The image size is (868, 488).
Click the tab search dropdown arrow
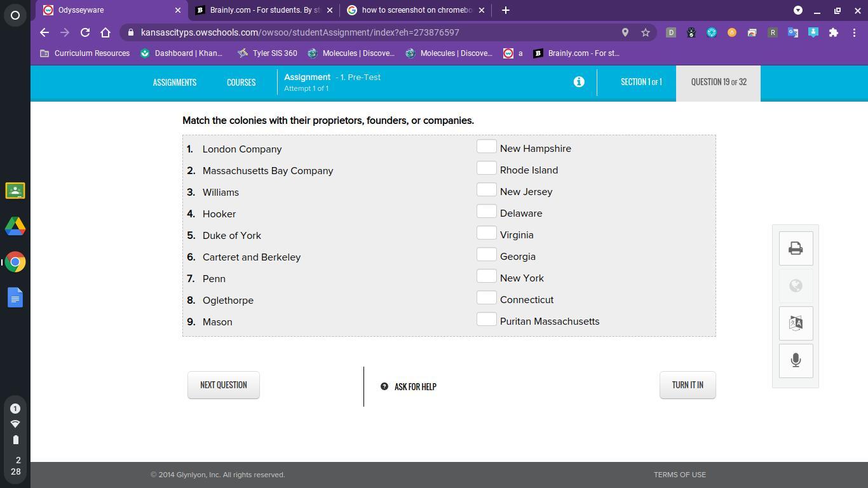798,10
